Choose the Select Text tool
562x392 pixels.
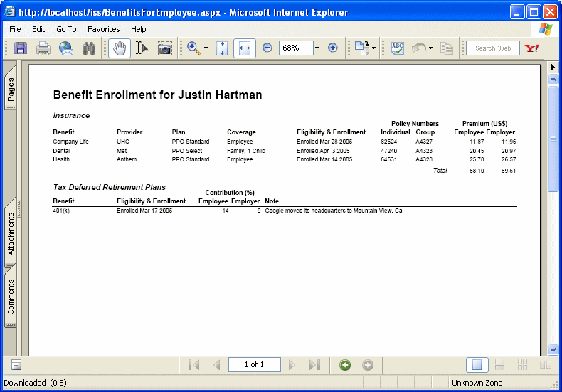tap(142, 48)
